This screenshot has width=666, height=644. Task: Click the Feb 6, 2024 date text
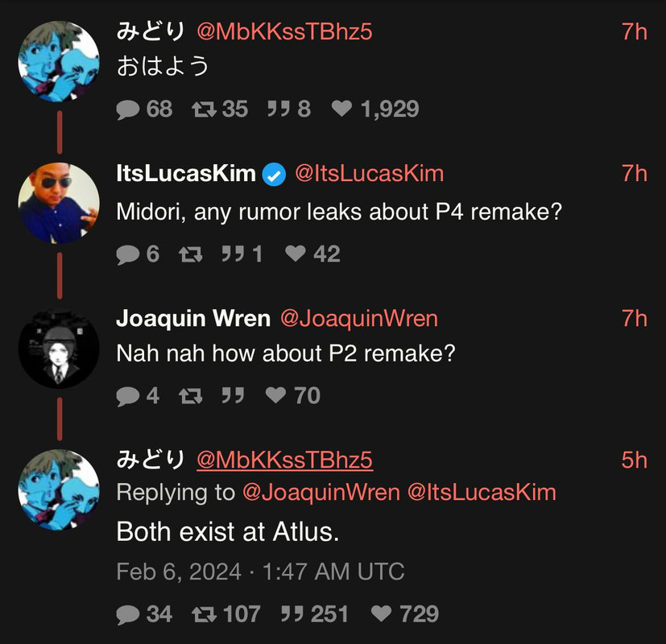(179, 572)
